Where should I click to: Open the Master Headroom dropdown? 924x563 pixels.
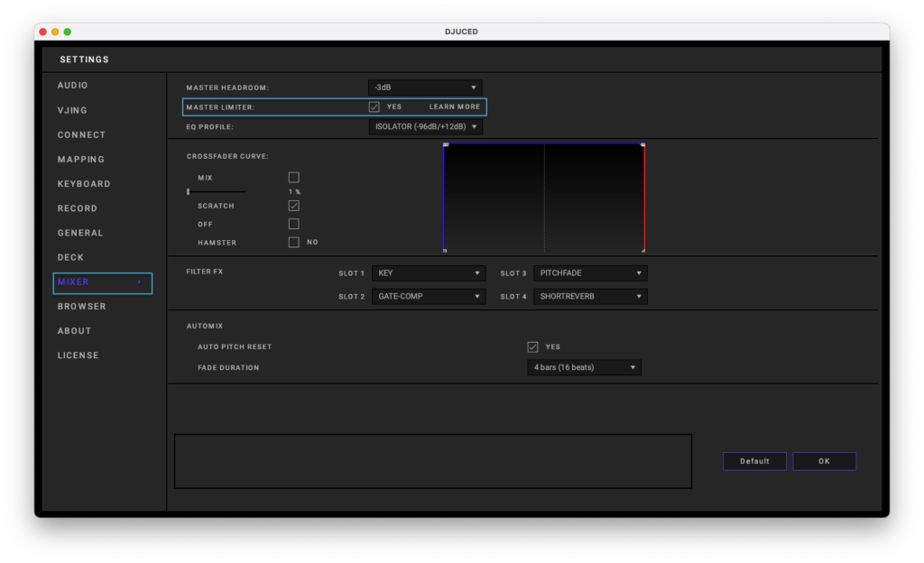425,88
